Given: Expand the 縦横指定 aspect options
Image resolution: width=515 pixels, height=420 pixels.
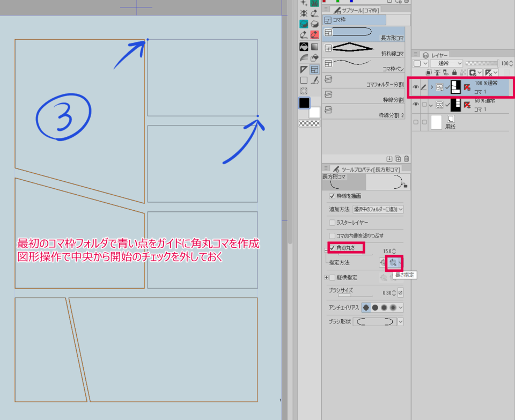Looking at the screenshot, I should (x=326, y=277).
